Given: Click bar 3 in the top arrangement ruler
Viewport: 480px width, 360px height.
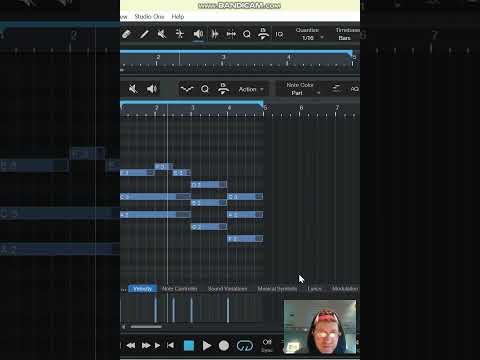Looking at the screenshot, I should coord(223,57).
